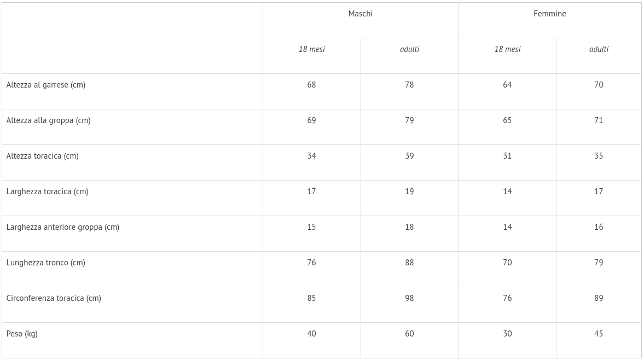644x360 pixels.
Task: Click adult male Peso value 60
Action: click(409, 334)
